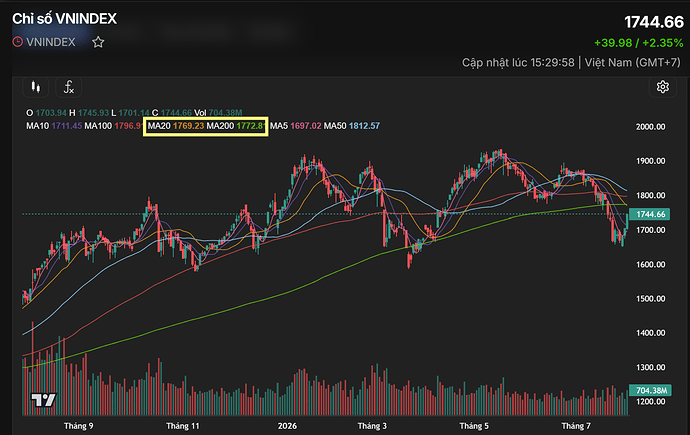Click the 704.38M volume tag on axis
Screen dimensions: 690x435
[x=650, y=390]
